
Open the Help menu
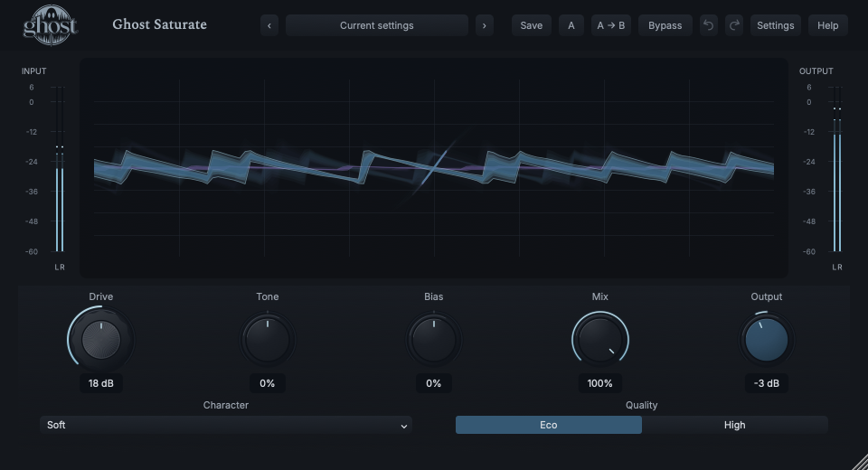click(827, 25)
